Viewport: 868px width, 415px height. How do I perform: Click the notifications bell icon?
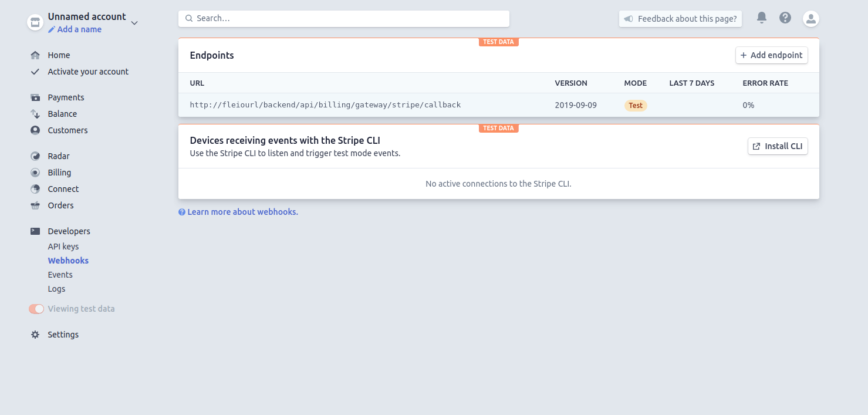tap(761, 18)
